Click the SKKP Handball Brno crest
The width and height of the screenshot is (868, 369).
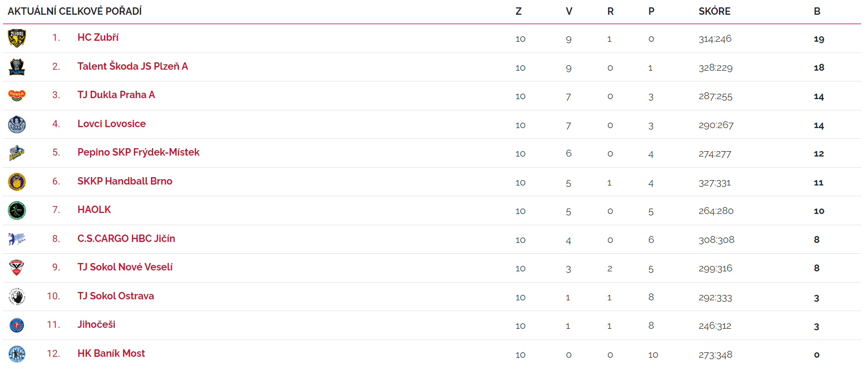click(x=17, y=182)
